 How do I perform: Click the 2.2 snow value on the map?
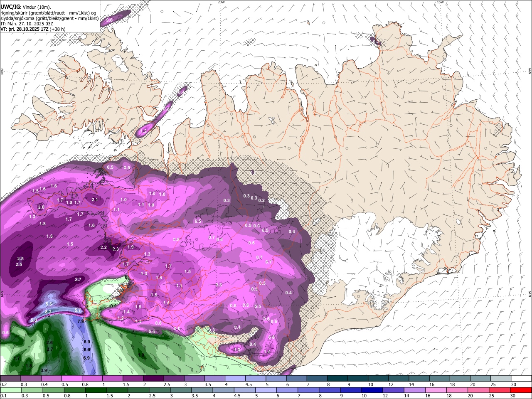[104, 248]
